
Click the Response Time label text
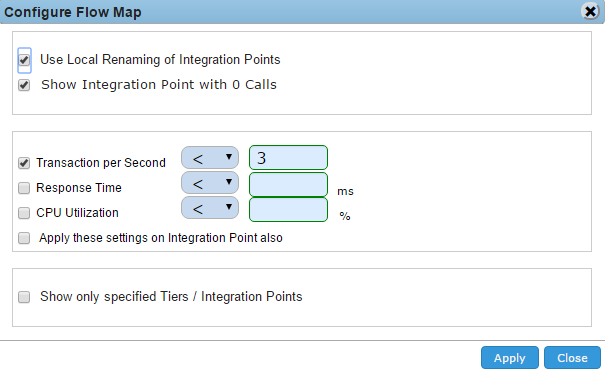click(x=79, y=187)
